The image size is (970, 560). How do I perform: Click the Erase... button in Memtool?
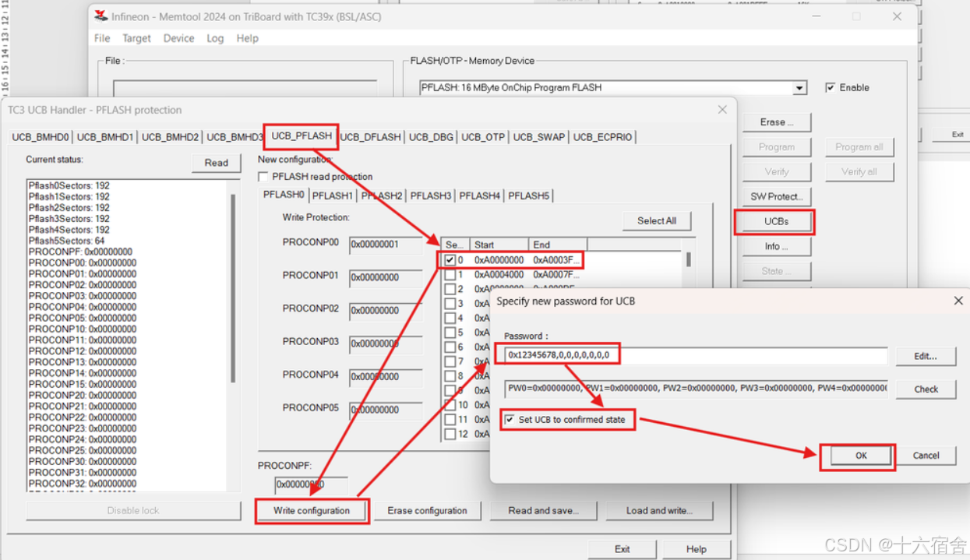(x=776, y=122)
